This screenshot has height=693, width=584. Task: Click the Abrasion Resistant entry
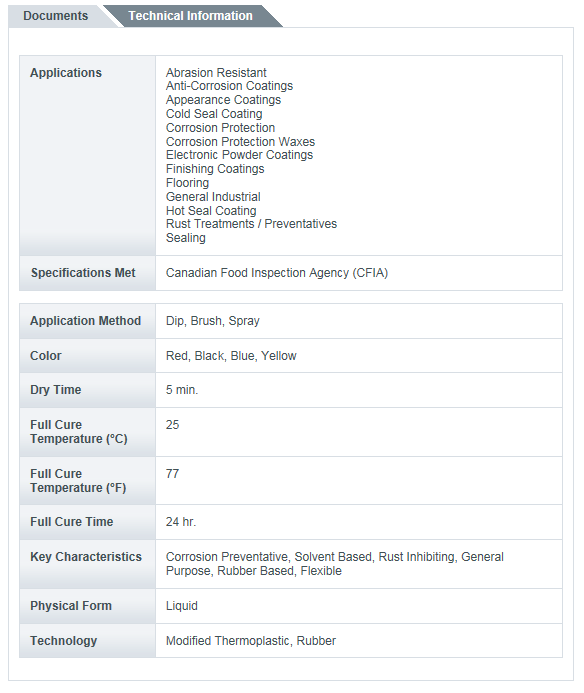(216, 72)
